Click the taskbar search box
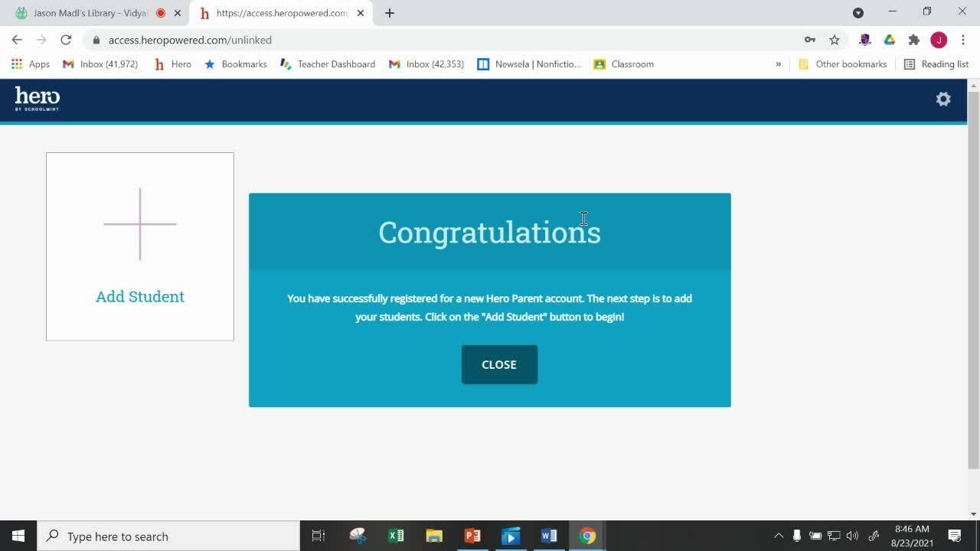The width and height of the screenshot is (980, 551). click(168, 536)
